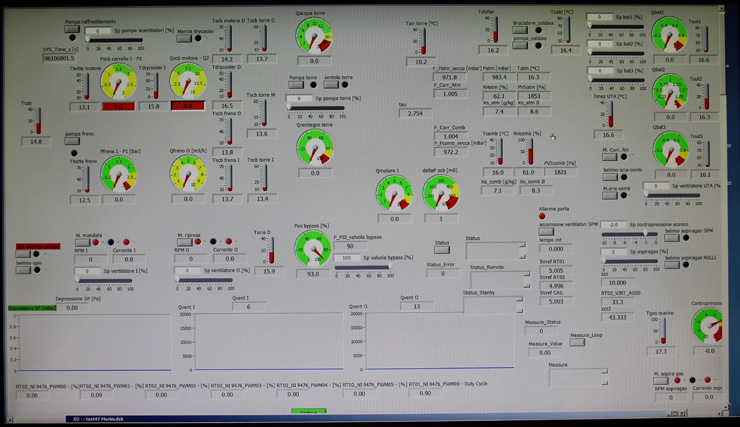Viewport: 740px width, 427px height.
Task: Click the Tbotte motore thermometer
Action: tap(86, 86)
